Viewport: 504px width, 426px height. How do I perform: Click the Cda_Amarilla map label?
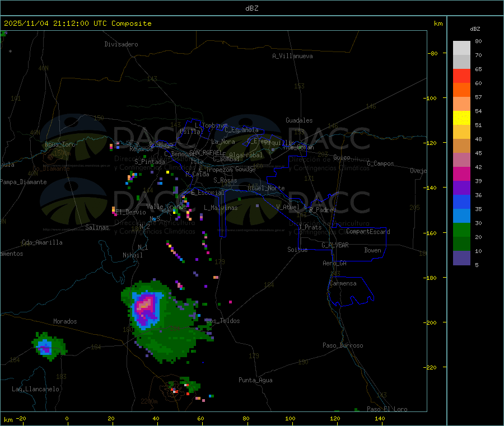click(42, 242)
